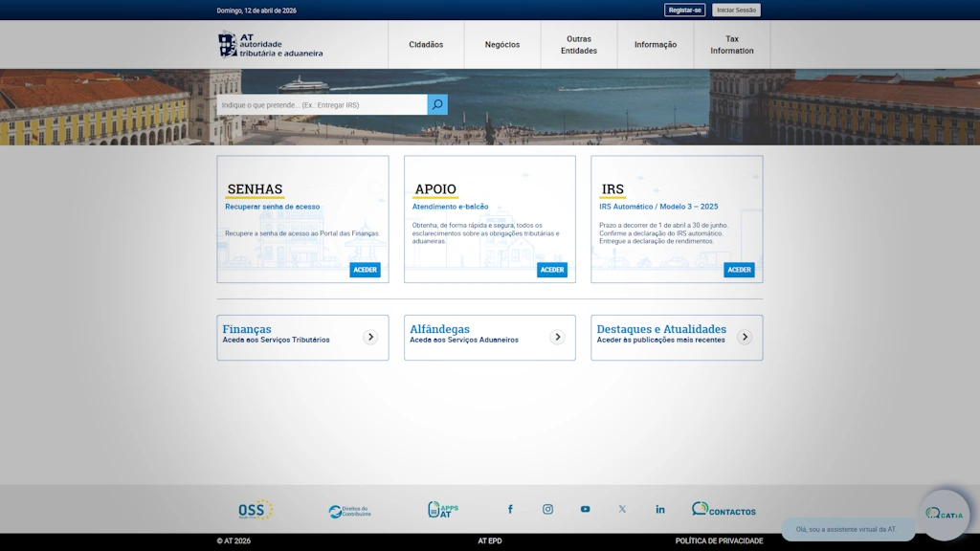The height and width of the screenshot is (551, 980).
Task: Select the Tax Information menu item
Action: coord(732,44)
